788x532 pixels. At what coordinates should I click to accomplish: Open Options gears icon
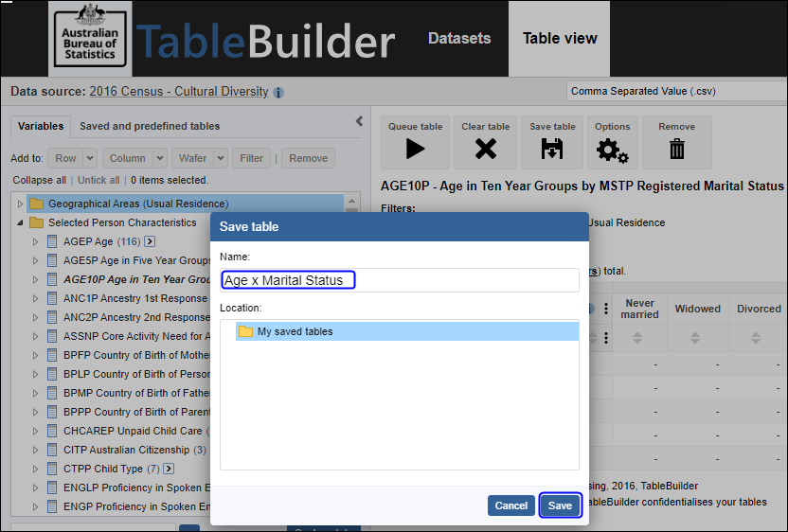coord(612,151)
